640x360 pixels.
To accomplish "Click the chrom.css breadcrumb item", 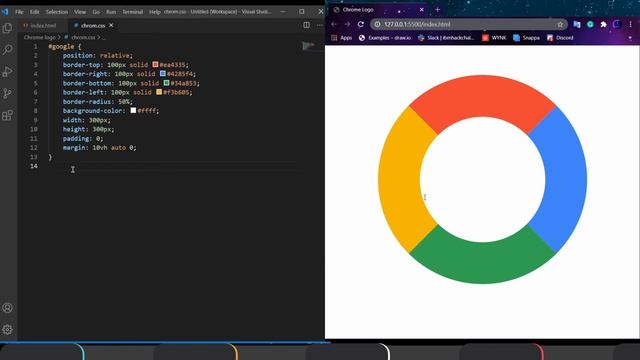I will 83,37.
